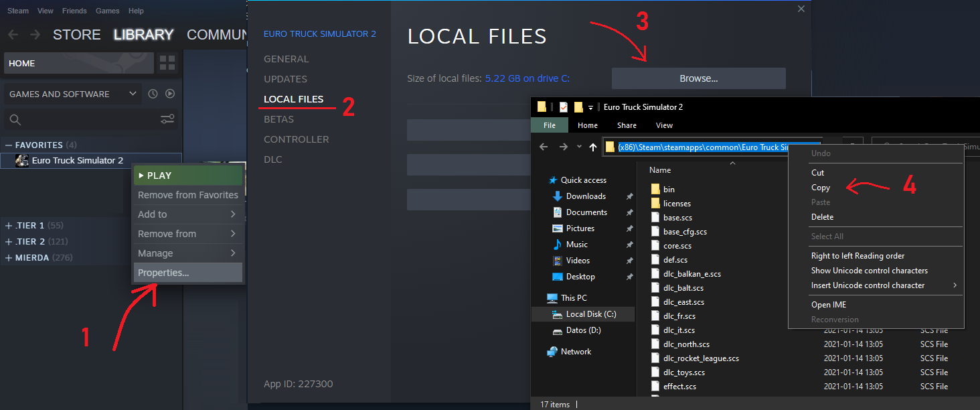Close the Steam properties dialog
The width and height of the screenshot is (980, 410).
coord(801,9)
